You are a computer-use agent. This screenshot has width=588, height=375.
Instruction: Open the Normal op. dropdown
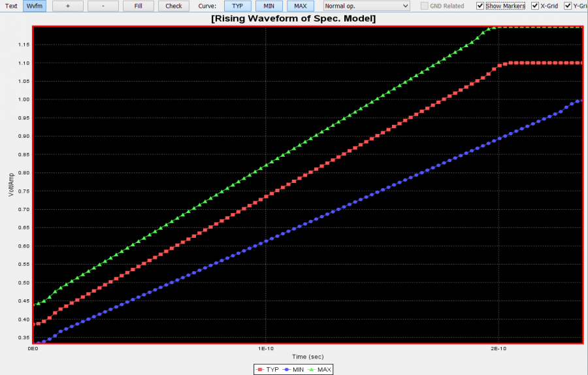coord(366,6)
